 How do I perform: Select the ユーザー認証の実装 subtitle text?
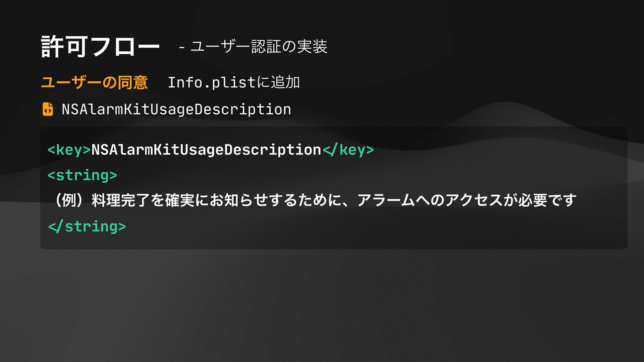[259, 46]
